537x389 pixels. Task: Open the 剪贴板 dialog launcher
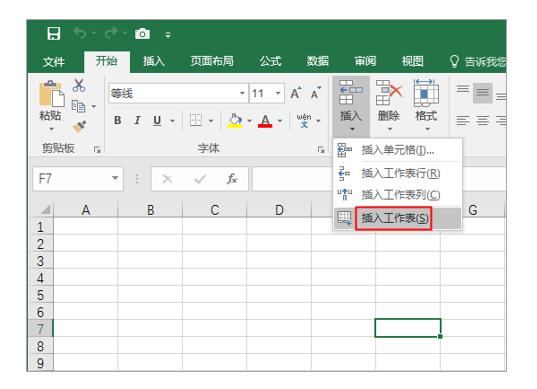97,149
